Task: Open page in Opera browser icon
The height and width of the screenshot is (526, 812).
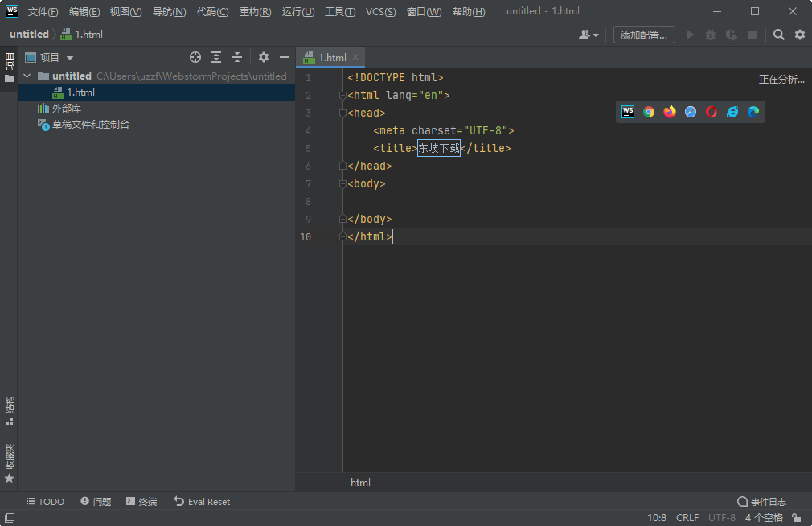Action: 712,112
